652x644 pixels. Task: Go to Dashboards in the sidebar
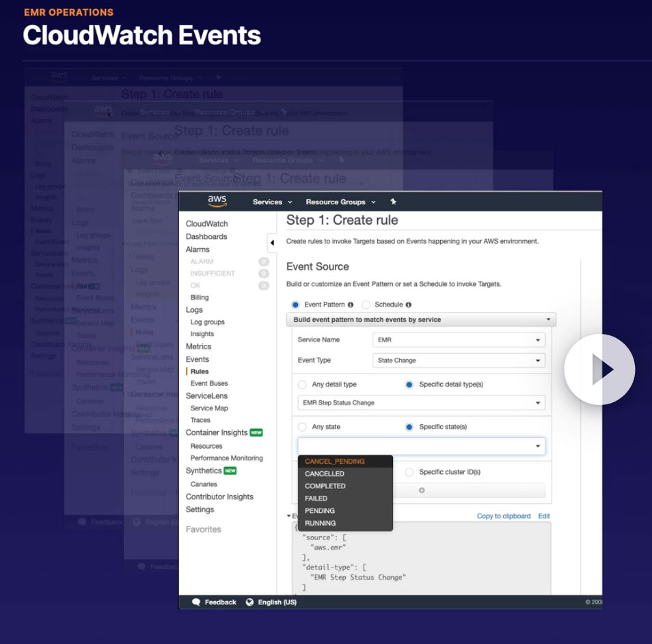click(x=206, y=236)
